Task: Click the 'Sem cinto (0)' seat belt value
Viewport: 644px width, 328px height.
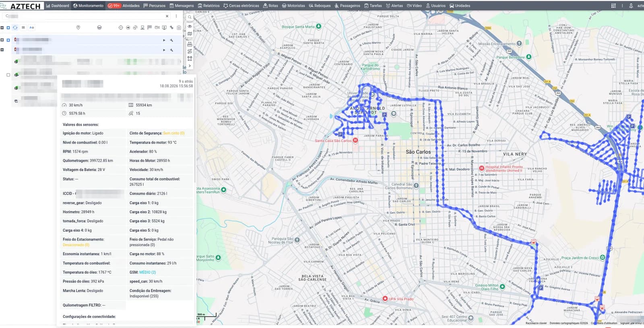Action: point(174,133)
